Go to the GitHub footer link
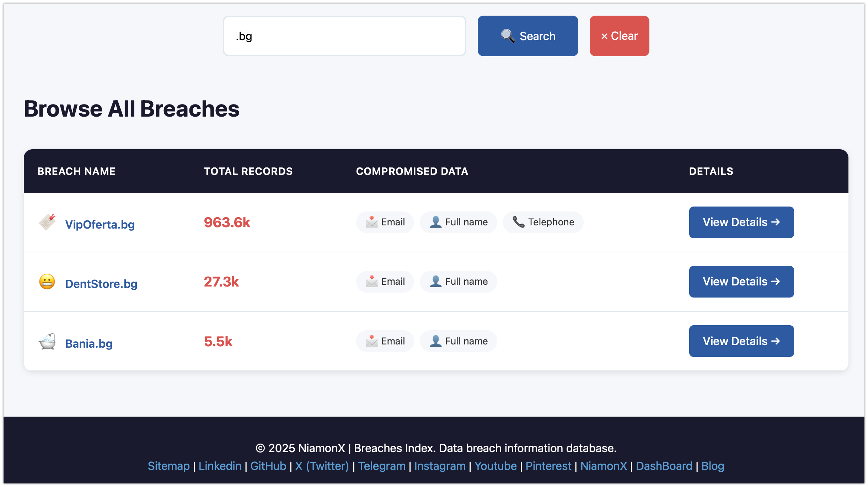The width and height of the screenshot is (868, 487). (x=268, y=466)
